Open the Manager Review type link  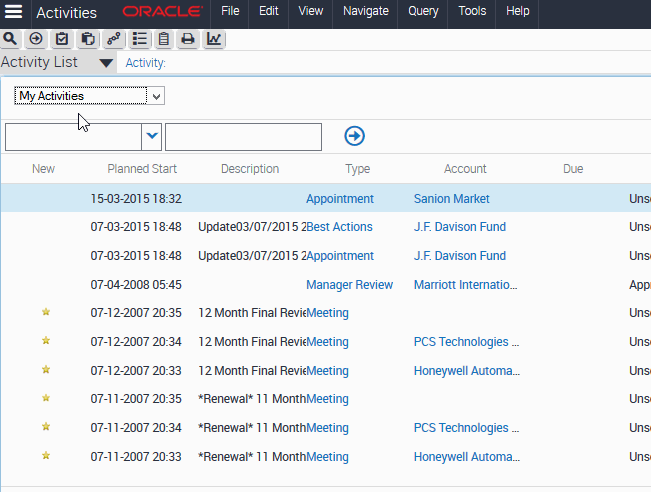point(349,285)
